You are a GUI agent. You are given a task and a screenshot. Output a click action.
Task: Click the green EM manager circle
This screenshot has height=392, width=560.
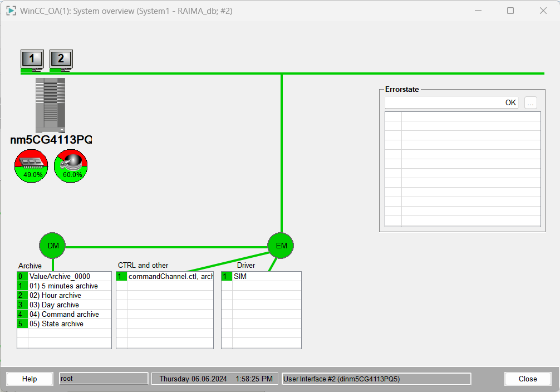[x=281, y=246]
